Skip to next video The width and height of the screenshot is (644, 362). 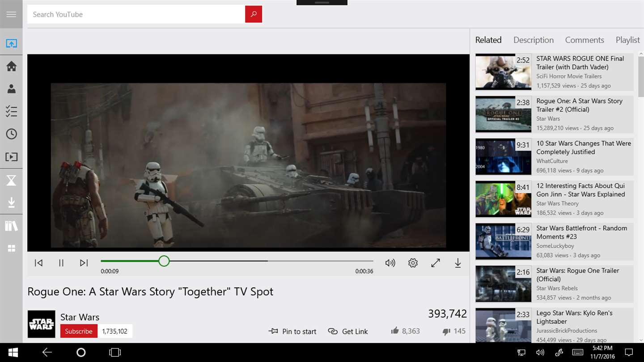84,263
